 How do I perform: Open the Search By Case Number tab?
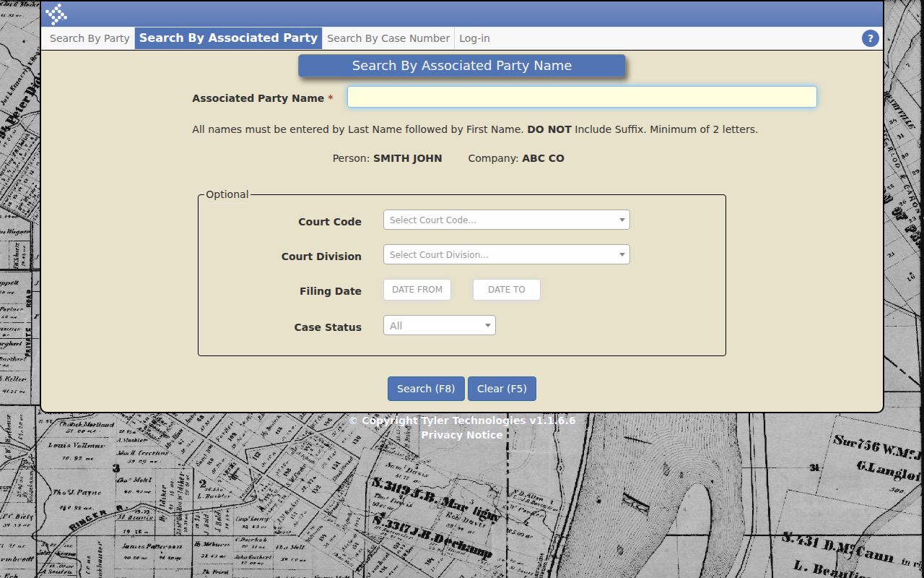(388, 38)
